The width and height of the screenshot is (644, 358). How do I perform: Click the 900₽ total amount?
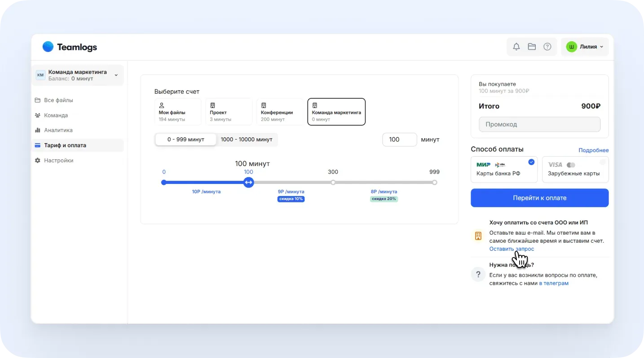coord(591,106)
